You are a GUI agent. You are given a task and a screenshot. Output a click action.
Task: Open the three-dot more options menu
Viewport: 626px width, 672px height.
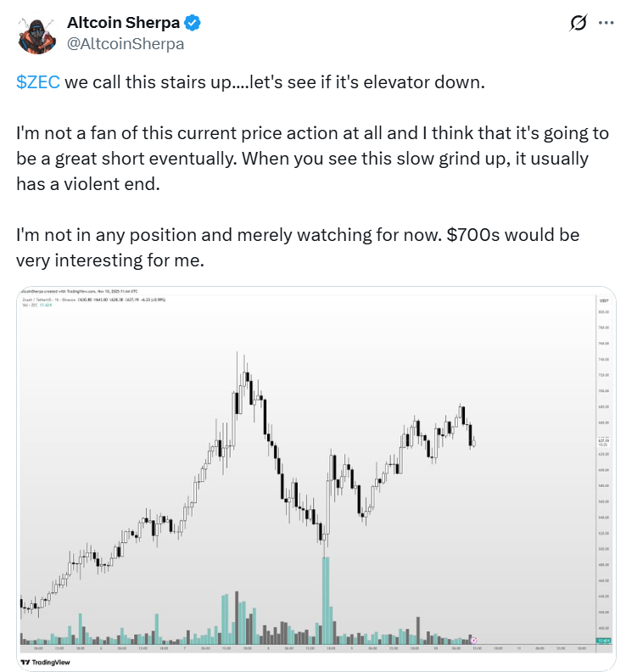pyautogui.click(x=606, y=25)
